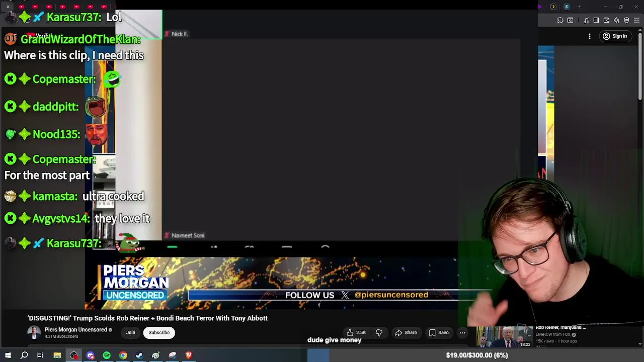Viewport: 644px width, 362px height.
Task: Open a new browser tab with plus
Action: pyautogui.click(x=579, y=7)
